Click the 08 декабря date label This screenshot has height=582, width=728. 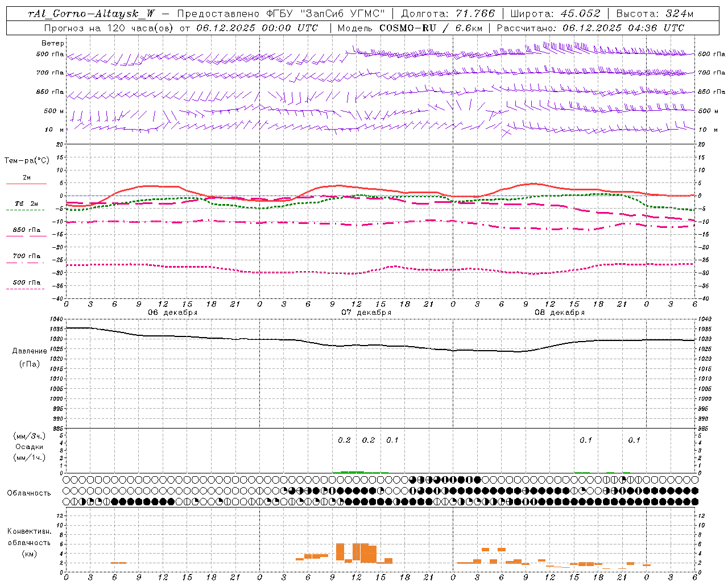(560, 313)
